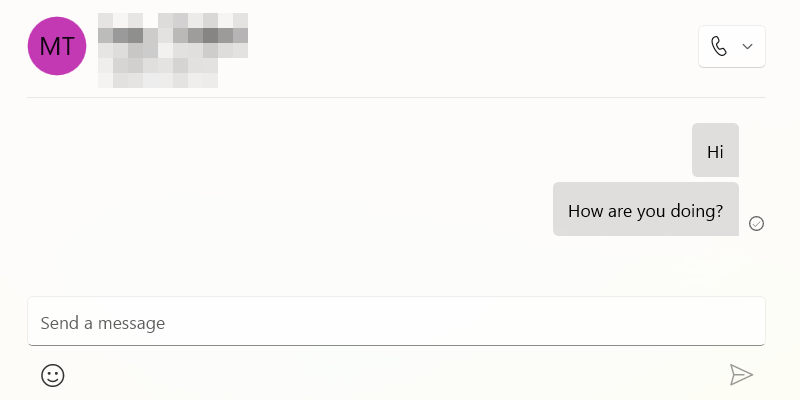Click the smiley face button below input
The width and height of the screenshot is (800, 400).
[x=53, y=375]
